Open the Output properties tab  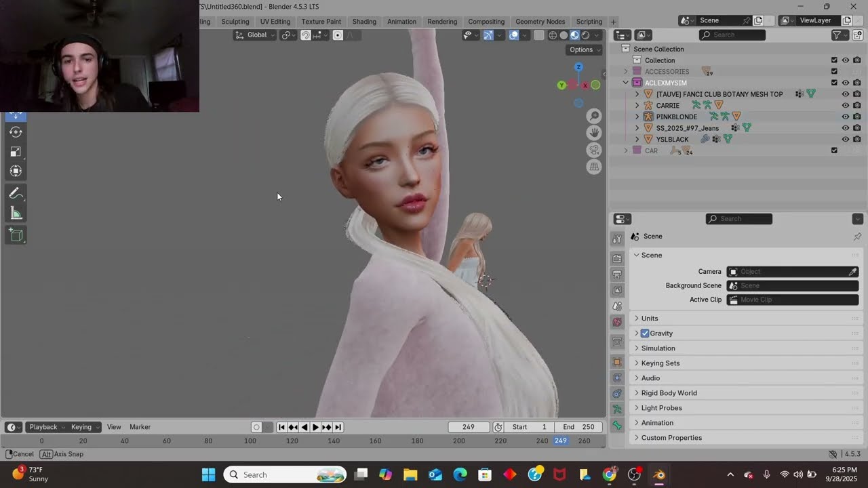pyautogui.click(x=617, y=274)
